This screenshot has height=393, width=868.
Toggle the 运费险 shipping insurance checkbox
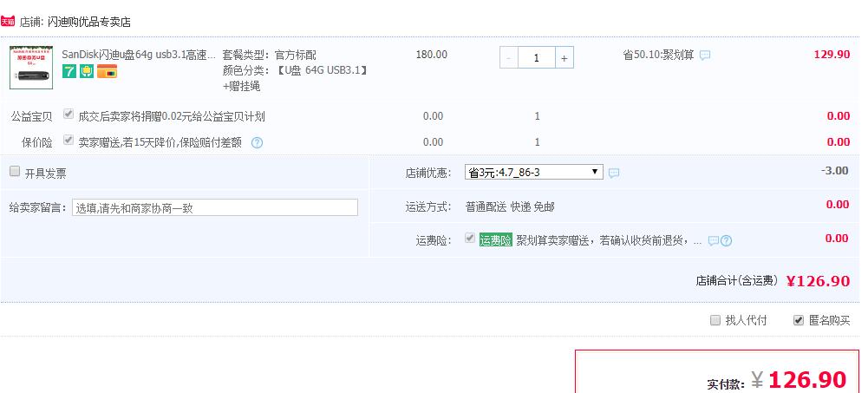click(x=470, y=238)
